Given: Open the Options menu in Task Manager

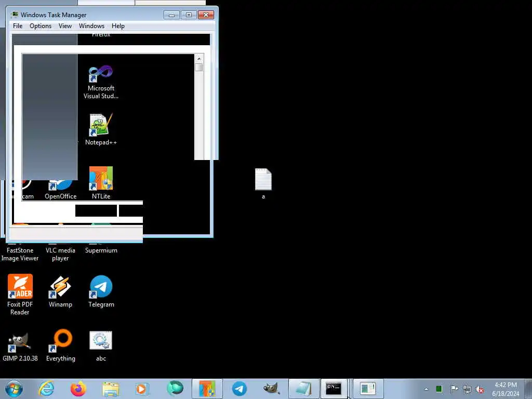Looking at the screenshot, I should (x=41, y=26).
